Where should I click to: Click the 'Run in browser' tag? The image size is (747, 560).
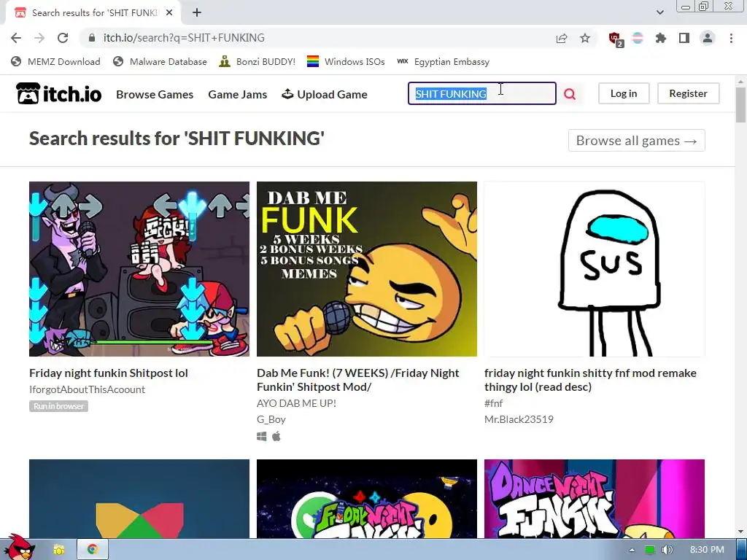pos(58,406)
